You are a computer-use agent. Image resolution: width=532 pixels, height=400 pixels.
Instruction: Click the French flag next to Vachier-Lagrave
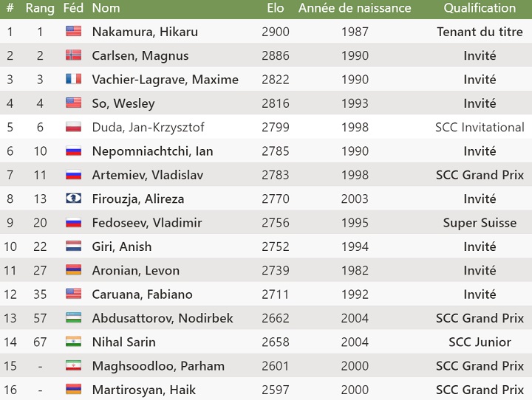(x=74, y=79)
